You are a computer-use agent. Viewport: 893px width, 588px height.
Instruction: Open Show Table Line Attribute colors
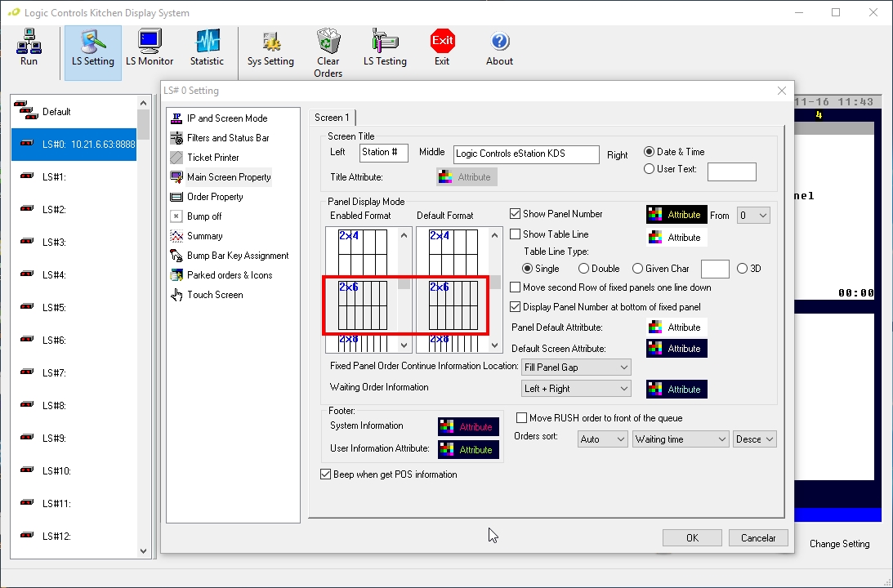coord(676,238)
